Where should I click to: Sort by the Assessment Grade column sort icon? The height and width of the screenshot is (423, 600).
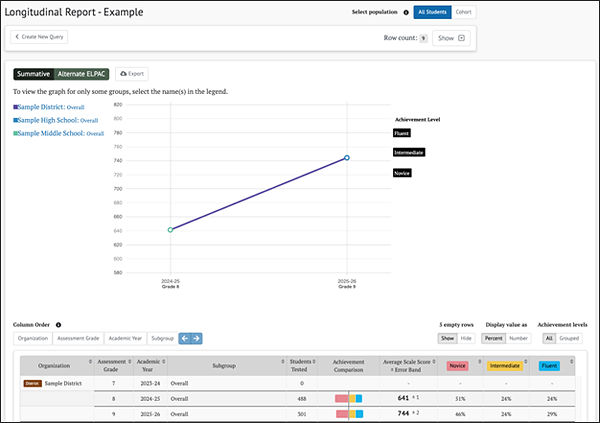click(x=130, y=362)
